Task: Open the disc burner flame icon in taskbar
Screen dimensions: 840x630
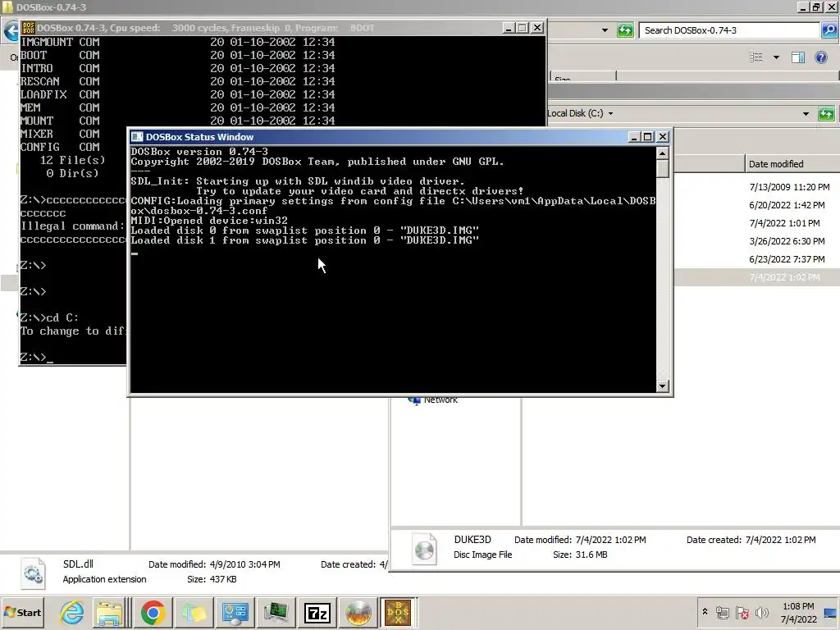Action: [358, 613]
